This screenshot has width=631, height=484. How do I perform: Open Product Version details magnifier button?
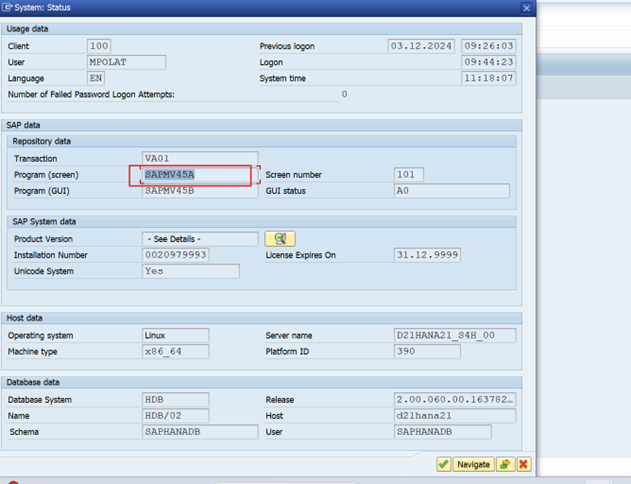click(280, 239)
